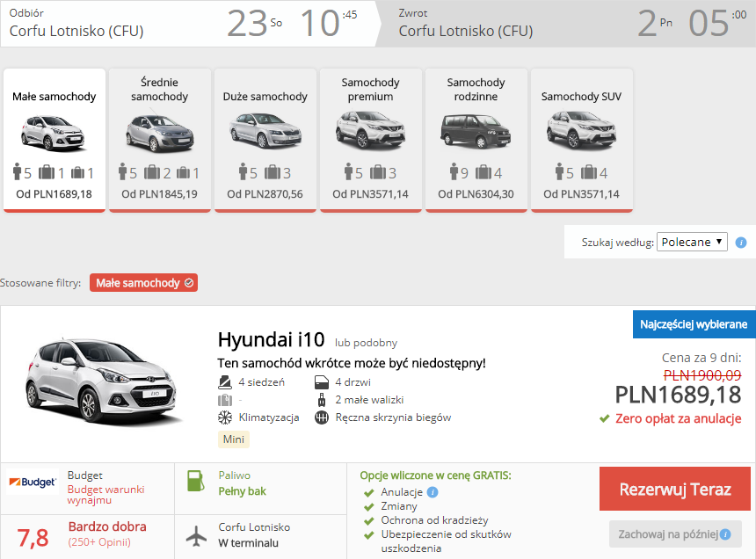Click the checkmark beside Zmiany
This screenshot has width=756, height=559.
click(x=369, y=507)
